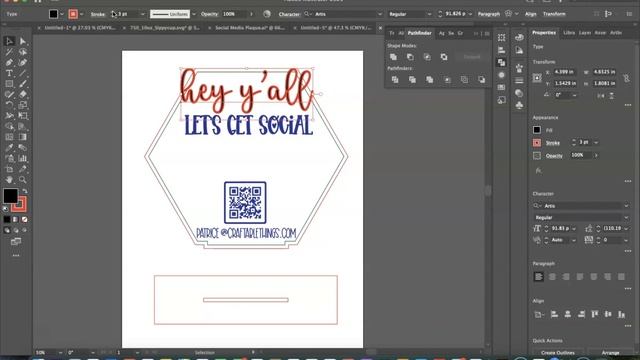Toggle the reference point locator
640x360 pixels.
point(537,78)
